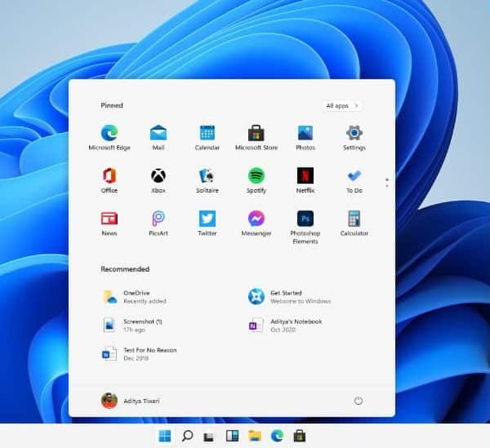
Task: Open the News app
Action: [x=109, y=224]
